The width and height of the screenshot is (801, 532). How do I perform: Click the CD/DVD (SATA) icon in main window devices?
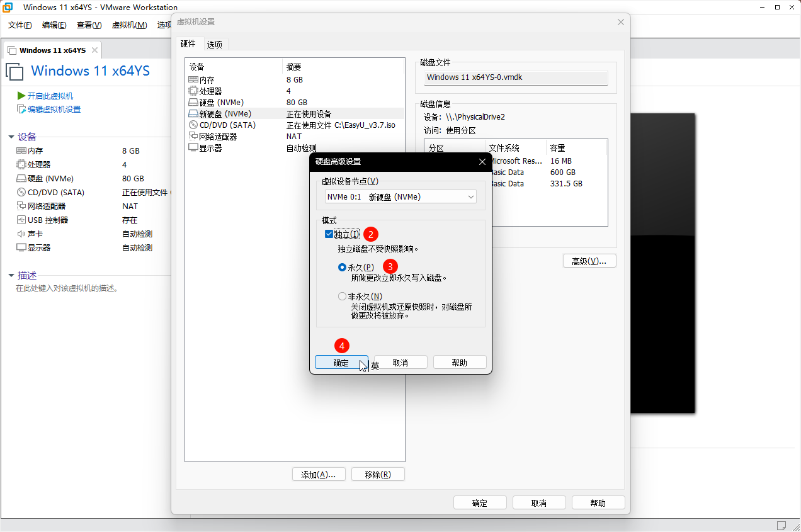(x=21, y=193)
